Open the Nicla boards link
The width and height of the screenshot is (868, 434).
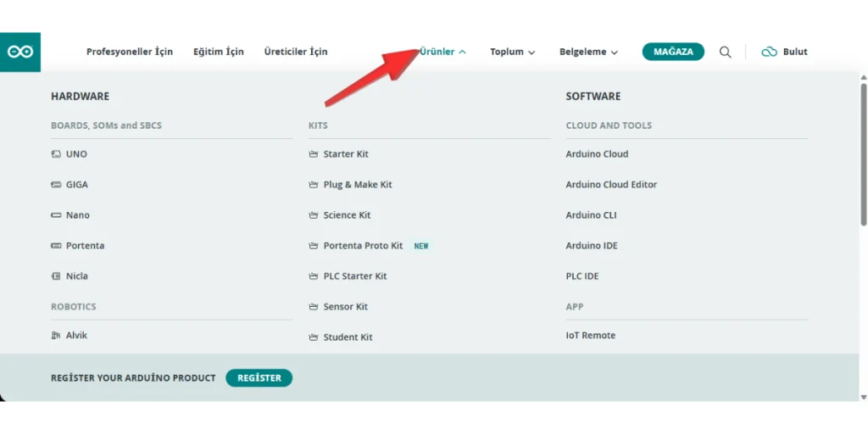click(x=77, y=276)
